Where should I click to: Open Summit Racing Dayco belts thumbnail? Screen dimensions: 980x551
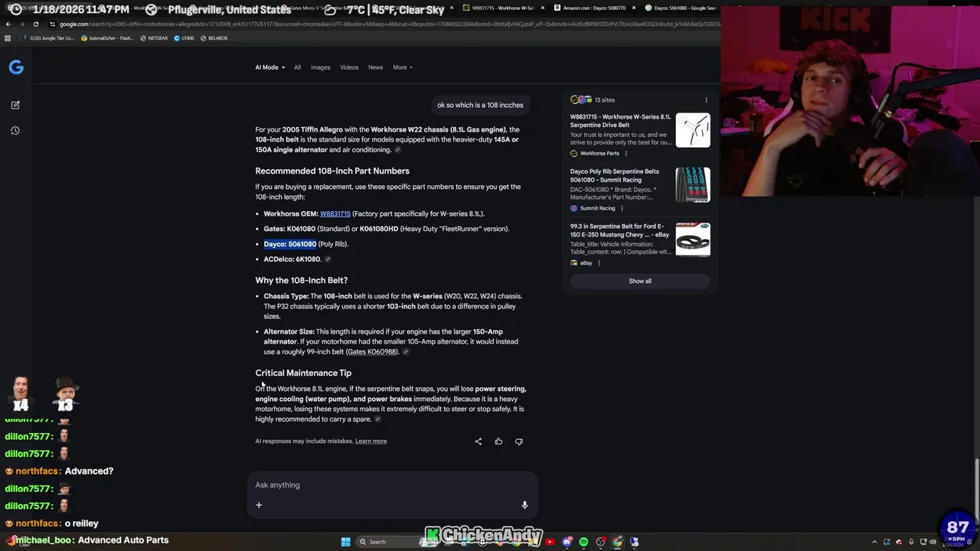693,185
